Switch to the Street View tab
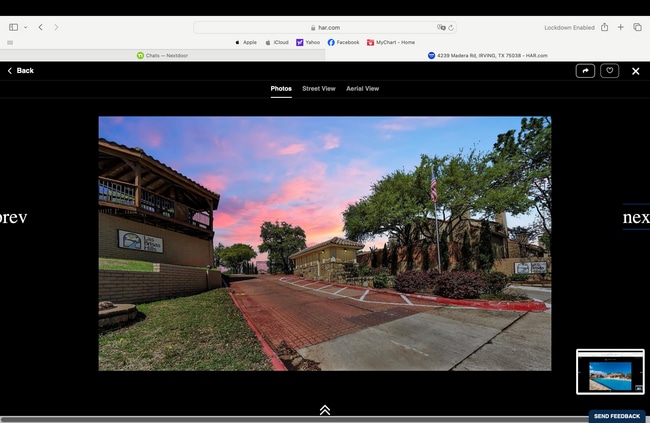The image size is (650, 423). tap(319, 89)
